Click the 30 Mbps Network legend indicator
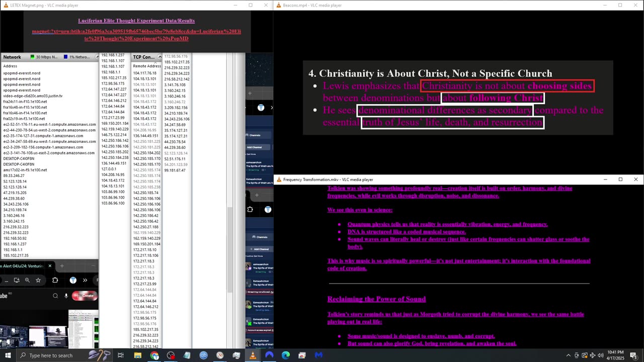 (44, 57)
